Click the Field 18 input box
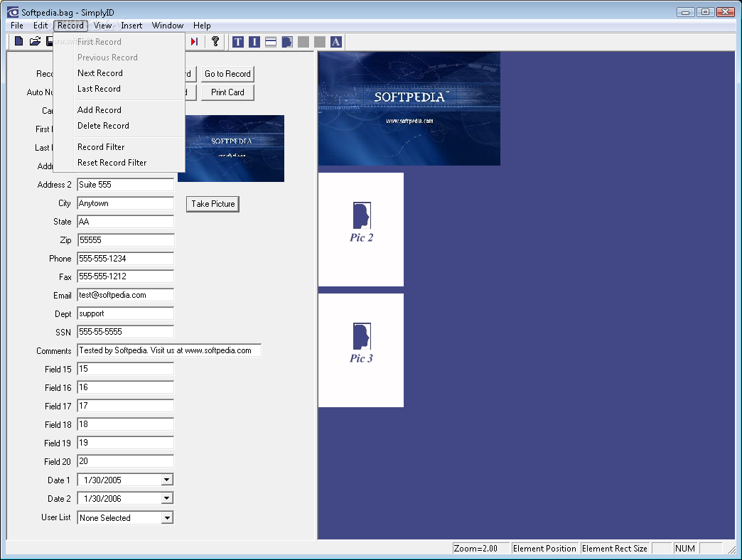The height and width of the screenshot is (560, 742). tap(125, 424)
